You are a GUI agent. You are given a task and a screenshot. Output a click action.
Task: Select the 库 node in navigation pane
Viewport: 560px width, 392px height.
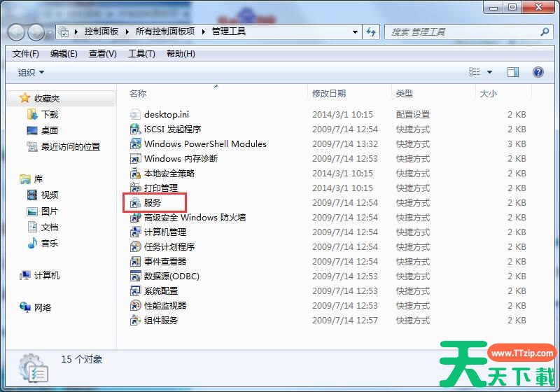38,179
